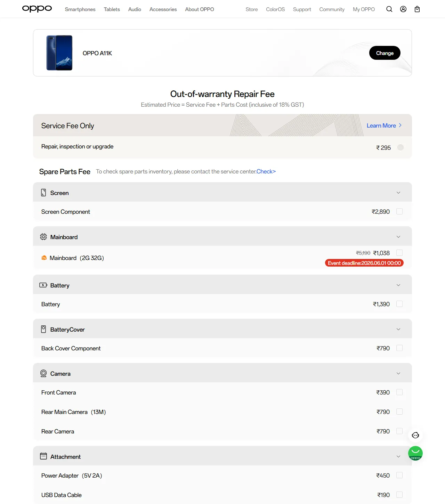The height and width of the screenshot is (504, 445).
Task: Check the Screen Component checkbox
Action: pyautogui.click(x=399, y=211)
